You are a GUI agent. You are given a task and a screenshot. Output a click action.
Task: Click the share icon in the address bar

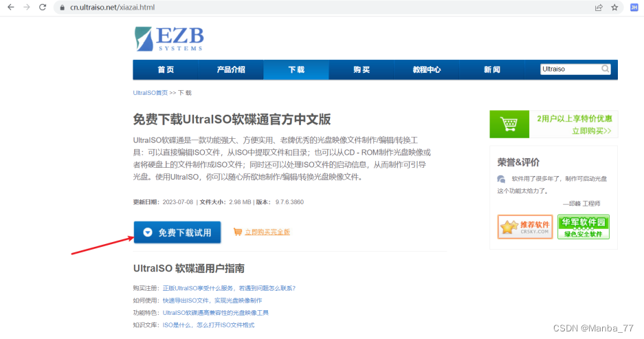[x=599, y=8]
